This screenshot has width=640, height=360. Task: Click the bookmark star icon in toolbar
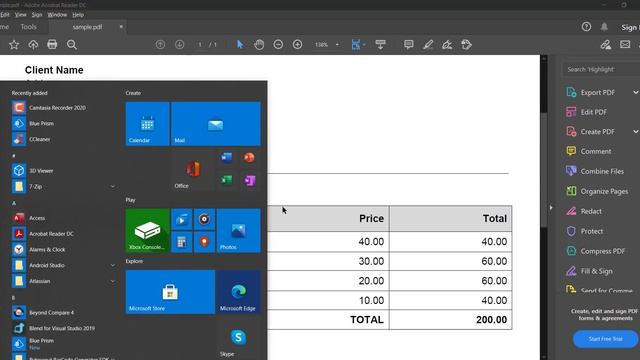(x=14, y=44)
